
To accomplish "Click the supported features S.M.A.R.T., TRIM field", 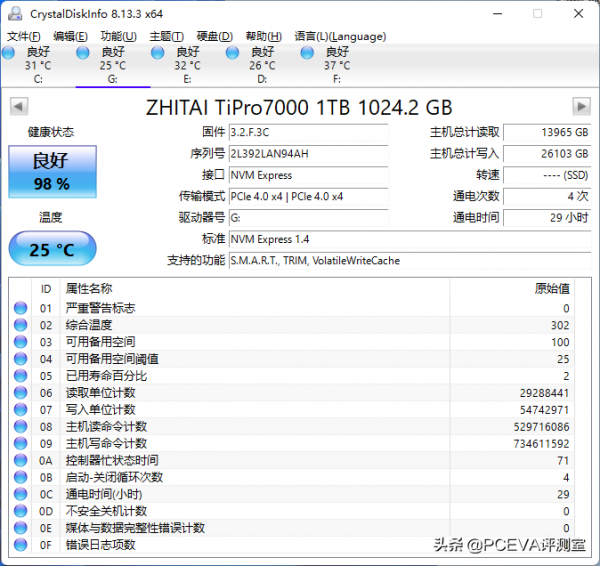I will [x=410, y=261].
